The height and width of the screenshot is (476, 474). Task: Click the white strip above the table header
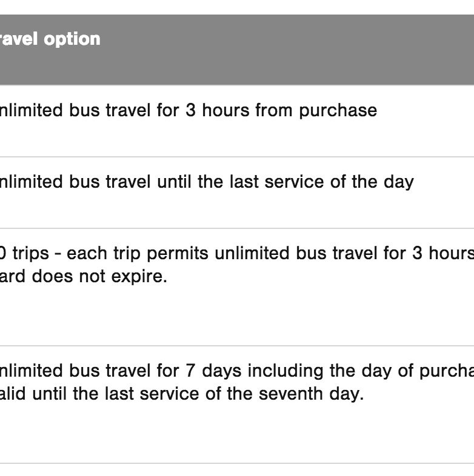[236, 7]
